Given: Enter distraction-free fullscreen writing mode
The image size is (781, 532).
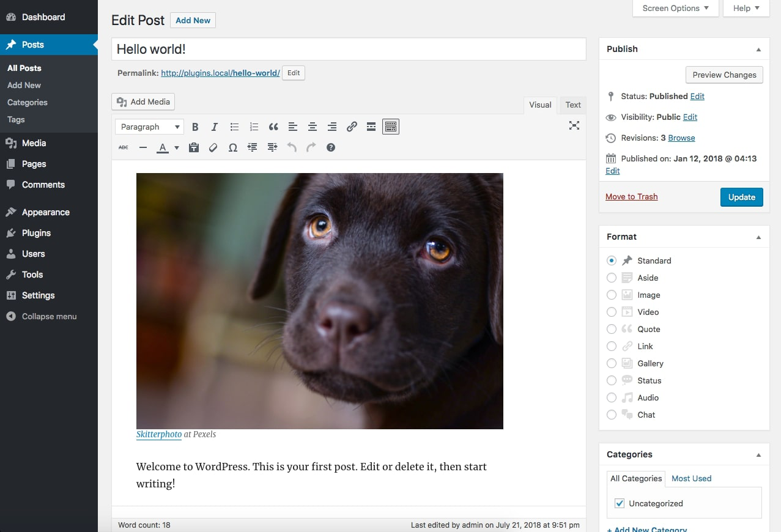Looking at the screenshot, I should pyautogui.click(x=574, y=125).
